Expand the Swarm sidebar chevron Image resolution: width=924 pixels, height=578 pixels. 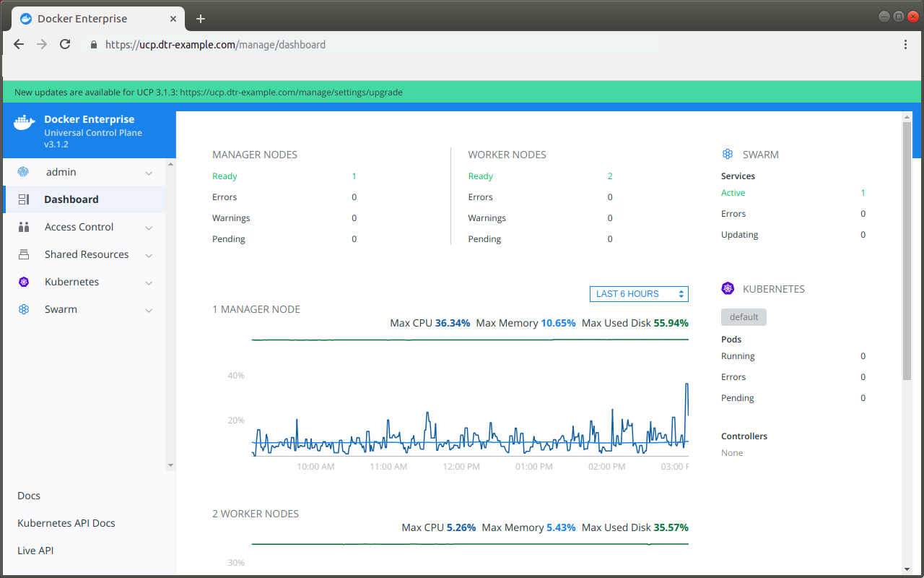149,310
